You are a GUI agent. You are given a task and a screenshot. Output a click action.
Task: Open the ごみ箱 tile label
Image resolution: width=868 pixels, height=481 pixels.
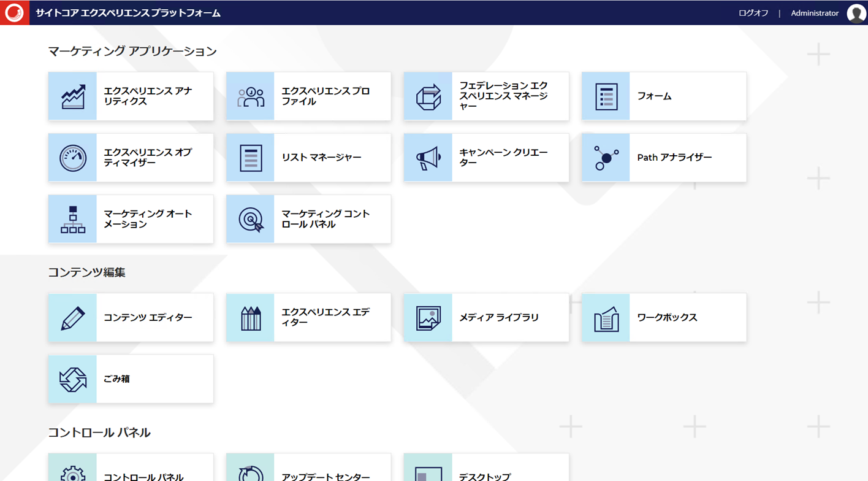click(x=116, y=379)
